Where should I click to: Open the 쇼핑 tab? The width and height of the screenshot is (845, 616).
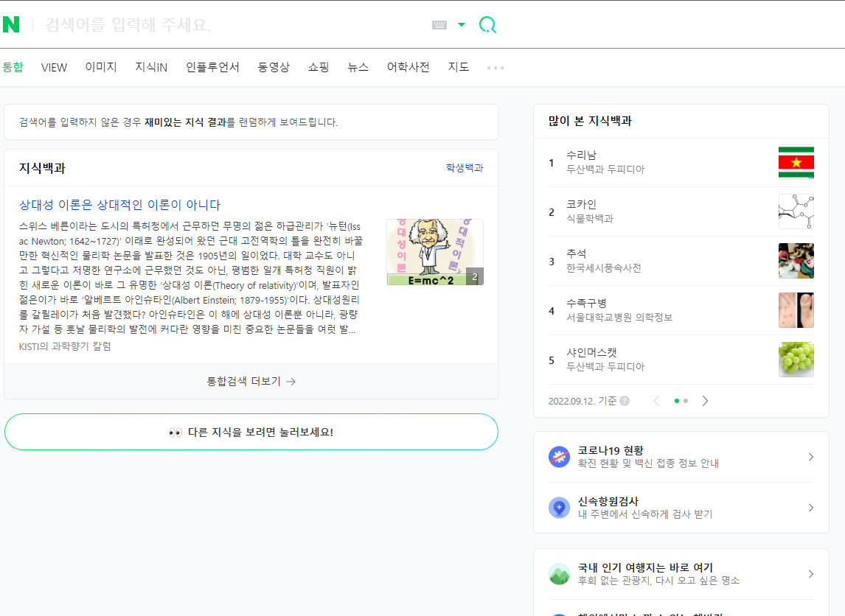point(318,67)
